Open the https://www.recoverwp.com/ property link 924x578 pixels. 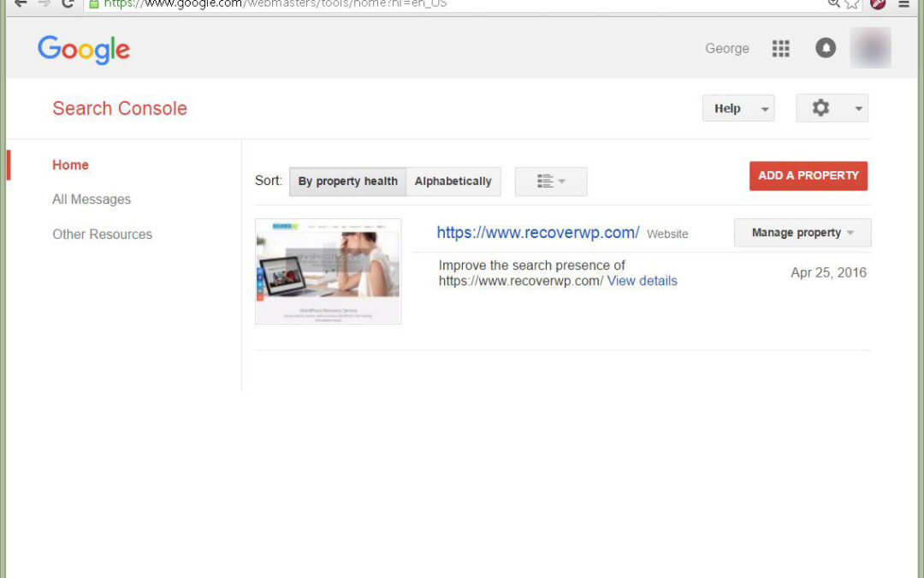pyautogui.click(x=537, y=232)
